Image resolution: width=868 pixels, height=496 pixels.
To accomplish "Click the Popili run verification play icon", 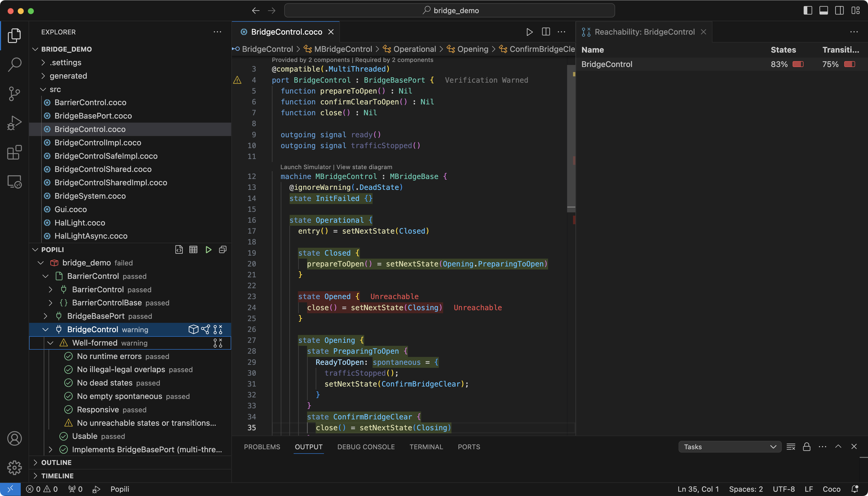I will (x=208, y=250).
